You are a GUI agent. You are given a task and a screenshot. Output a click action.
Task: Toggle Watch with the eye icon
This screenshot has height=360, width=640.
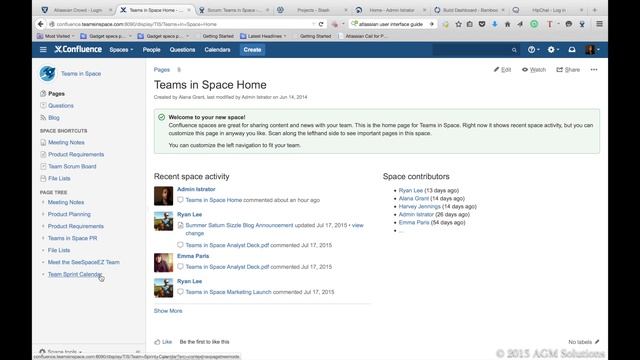(534, 70)
